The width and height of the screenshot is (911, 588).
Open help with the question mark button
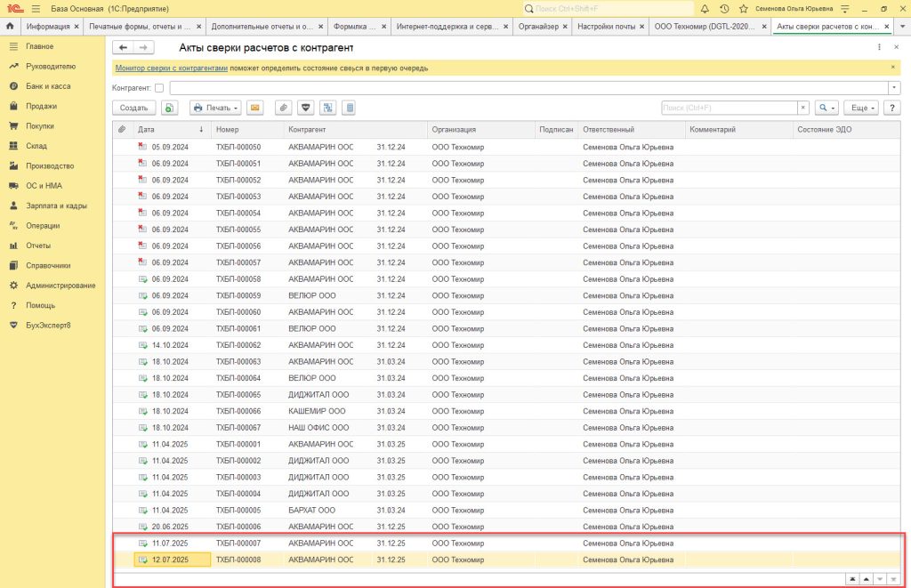click(891, 108)
